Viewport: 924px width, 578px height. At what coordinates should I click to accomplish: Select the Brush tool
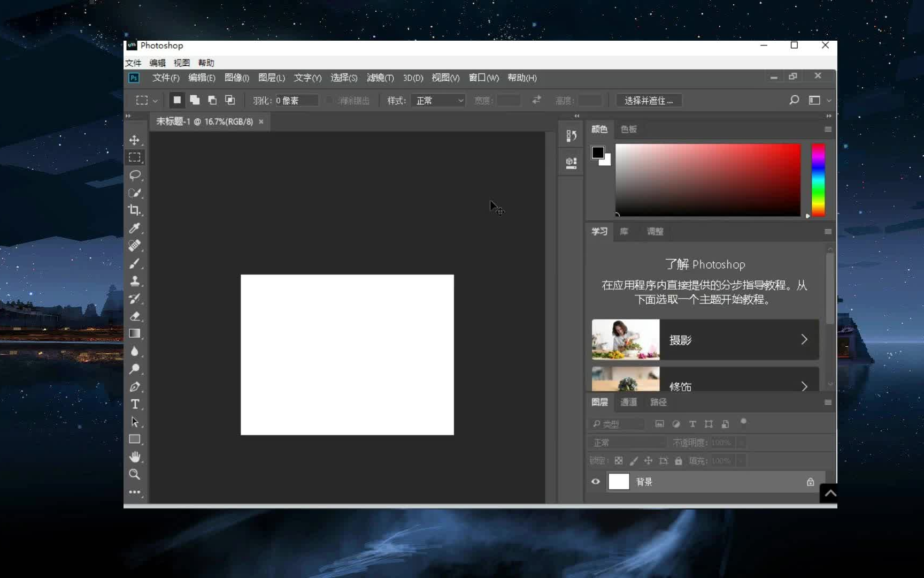135,263
